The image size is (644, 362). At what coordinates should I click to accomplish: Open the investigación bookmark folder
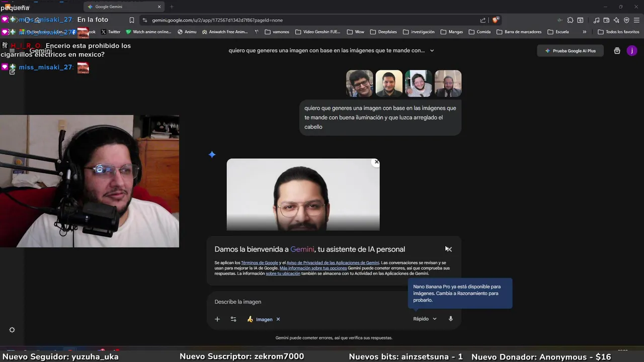pyautogui.click(x=419, y=32)
